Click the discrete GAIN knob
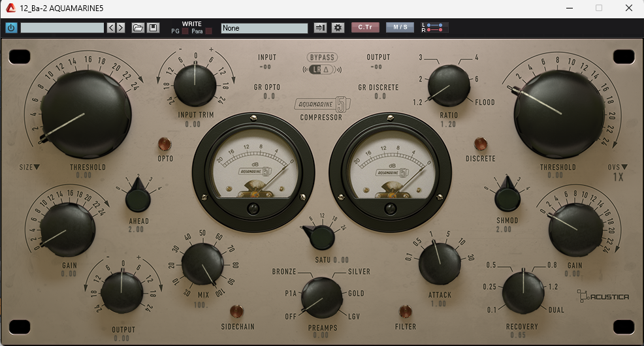The image size is (644, 346). 576,230
